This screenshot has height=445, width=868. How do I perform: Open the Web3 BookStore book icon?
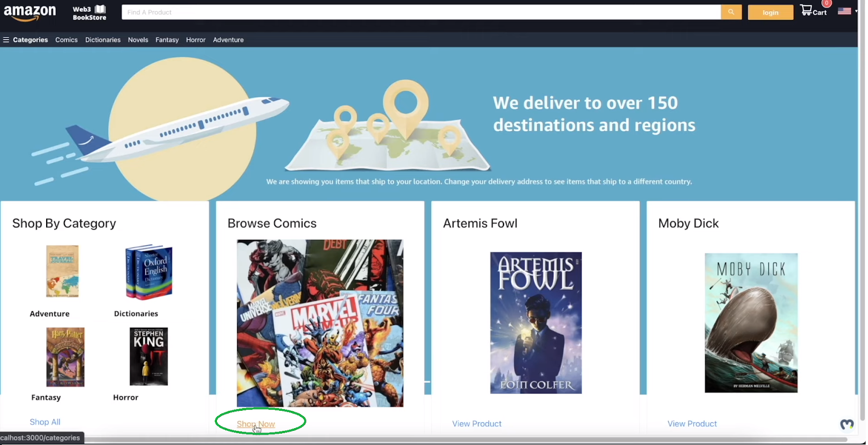pos(100,9)
